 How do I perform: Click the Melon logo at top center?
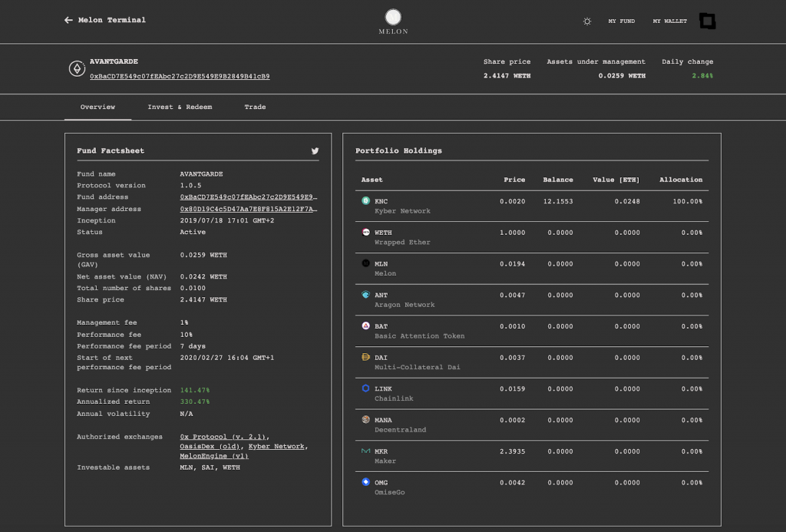[393, 21]
